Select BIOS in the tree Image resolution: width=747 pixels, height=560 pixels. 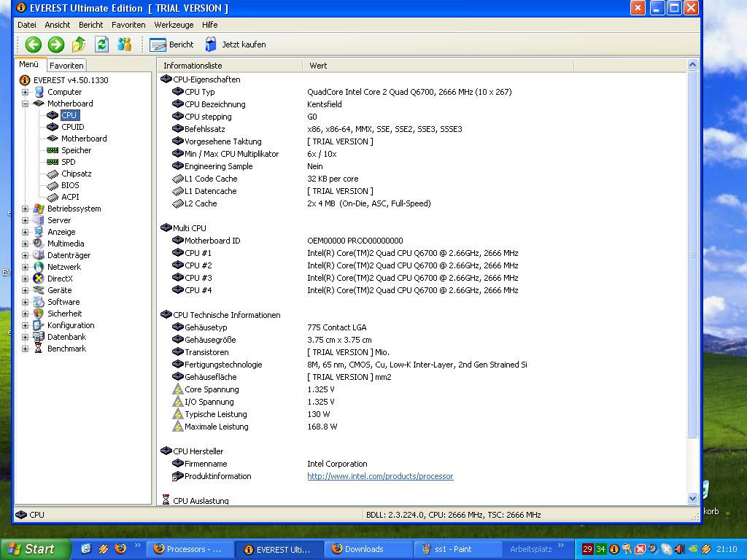[70, 185]
